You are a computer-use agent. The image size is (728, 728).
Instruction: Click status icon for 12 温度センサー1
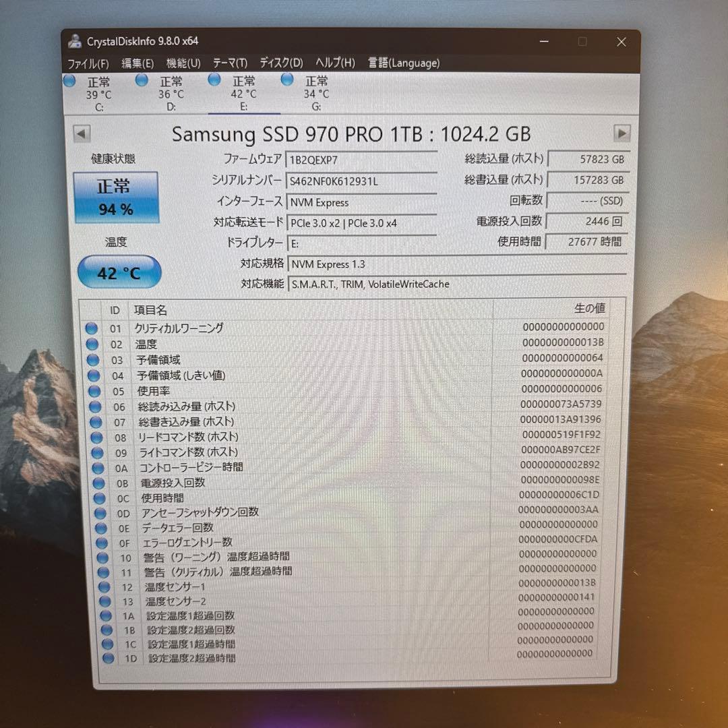coord(104,587)
